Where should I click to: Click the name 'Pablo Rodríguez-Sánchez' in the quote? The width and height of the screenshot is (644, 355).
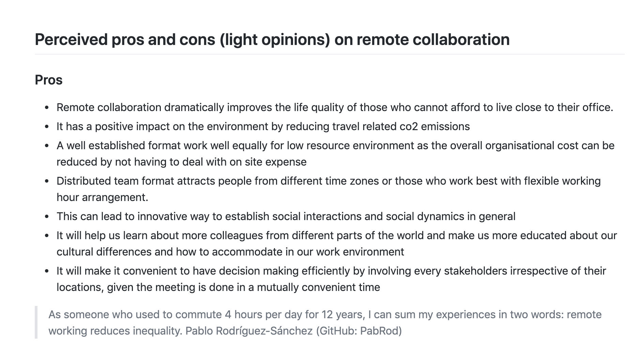[x=249, y=331]
